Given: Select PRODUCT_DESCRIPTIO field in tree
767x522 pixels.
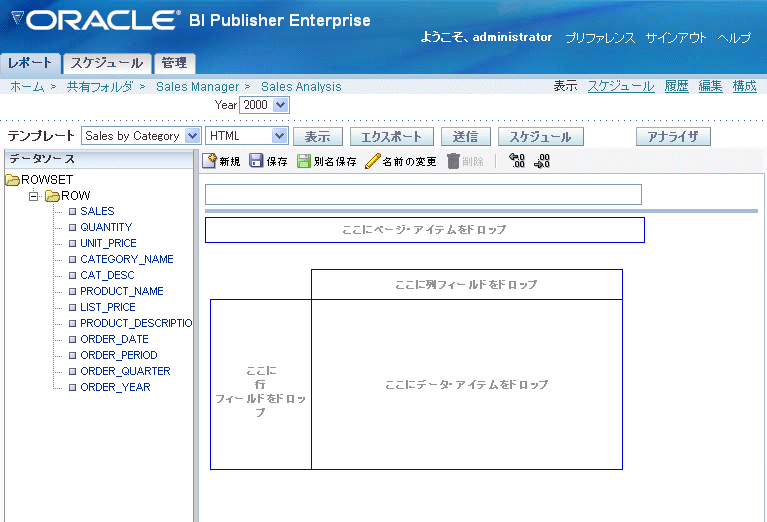Looking at the screenshot, I should (136, 323).
